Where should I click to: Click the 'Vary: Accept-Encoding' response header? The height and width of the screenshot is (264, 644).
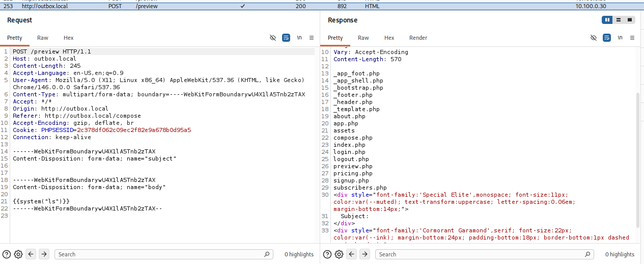[371, 52]
